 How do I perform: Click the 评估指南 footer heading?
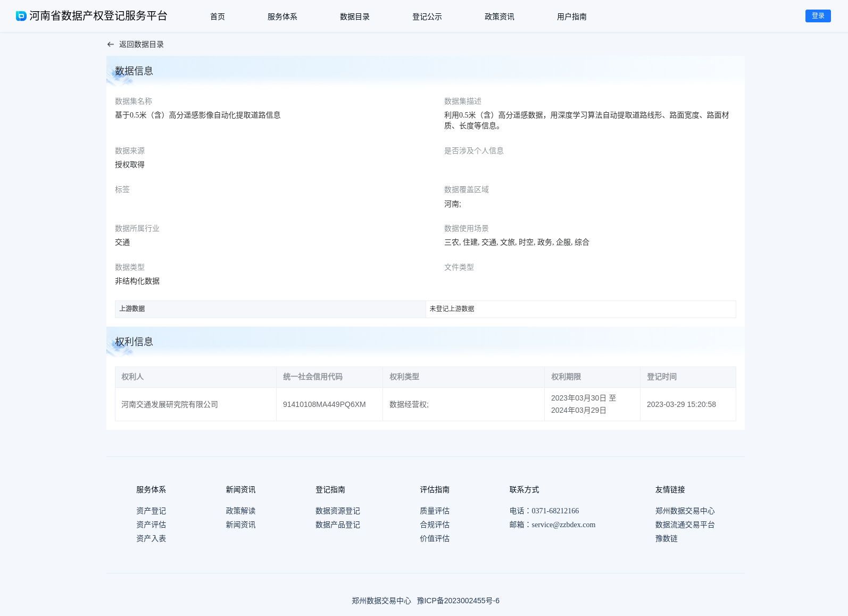click(x=435, y=489)
